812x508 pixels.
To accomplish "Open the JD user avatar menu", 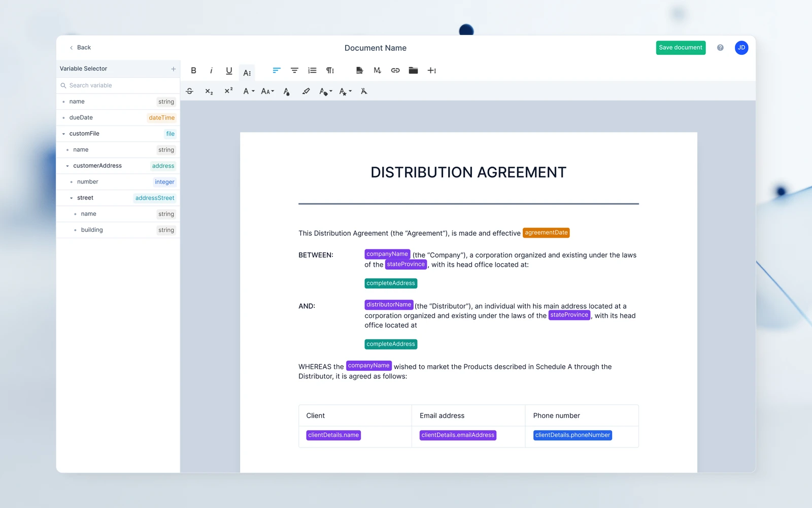I will pyautogui.click(x=741, y=48).
